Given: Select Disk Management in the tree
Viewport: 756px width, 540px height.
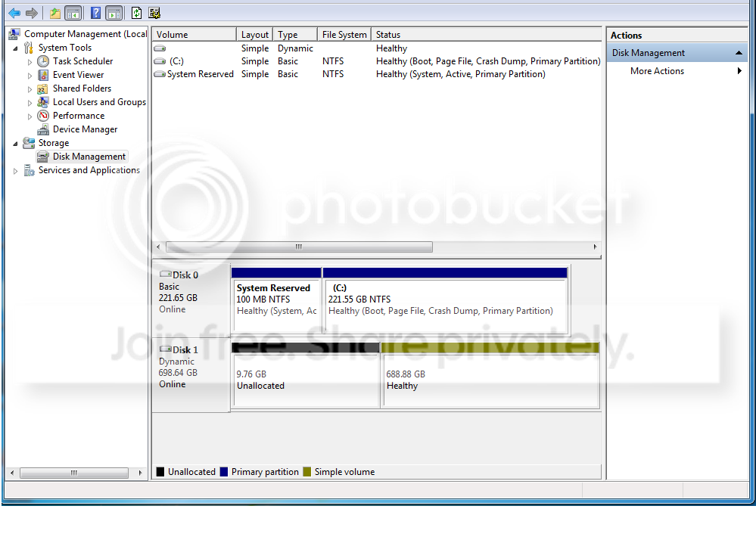Looking at the screenshot, I should click(89, 157).
